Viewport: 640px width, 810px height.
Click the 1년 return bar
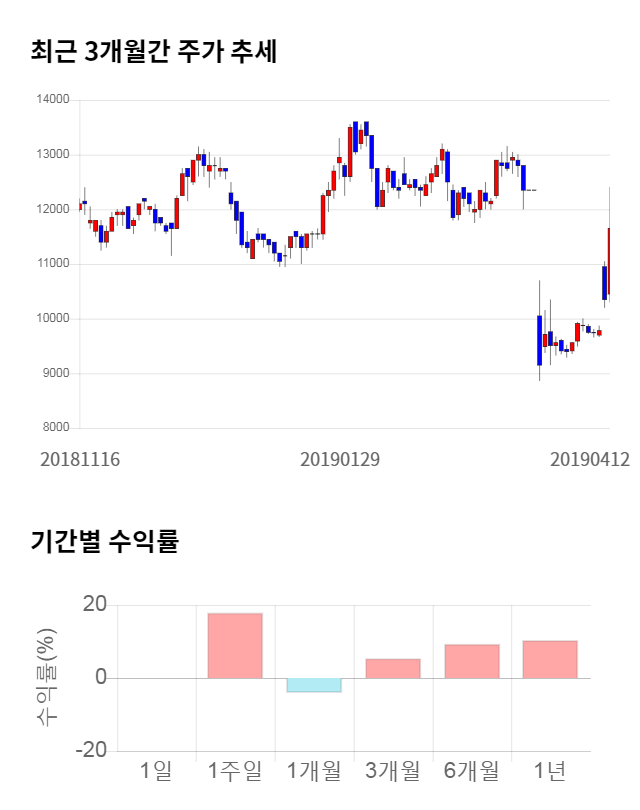click(550, 659)
